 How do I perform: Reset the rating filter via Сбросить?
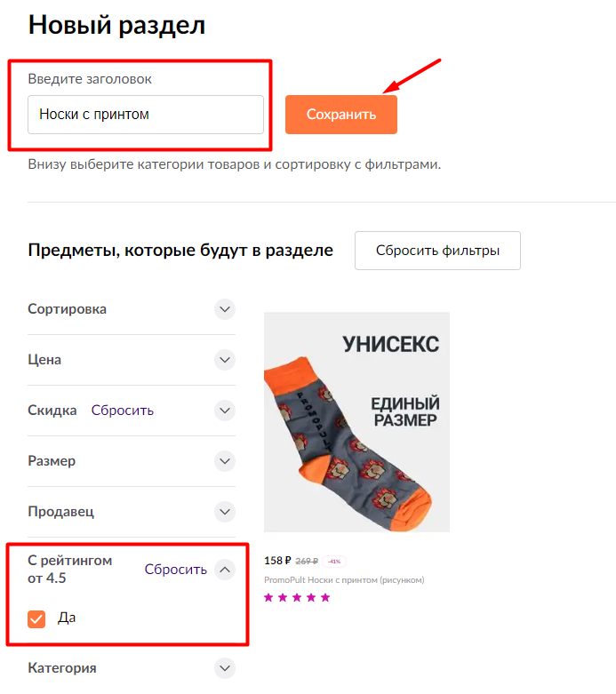click(176, 570)
